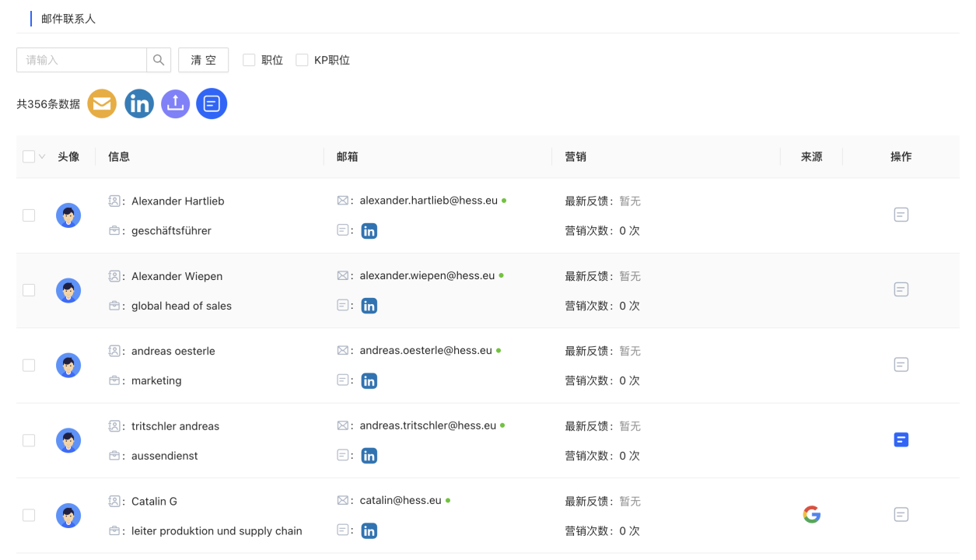Click highlighted note icon for tritschler andreas

click(901, 440)
